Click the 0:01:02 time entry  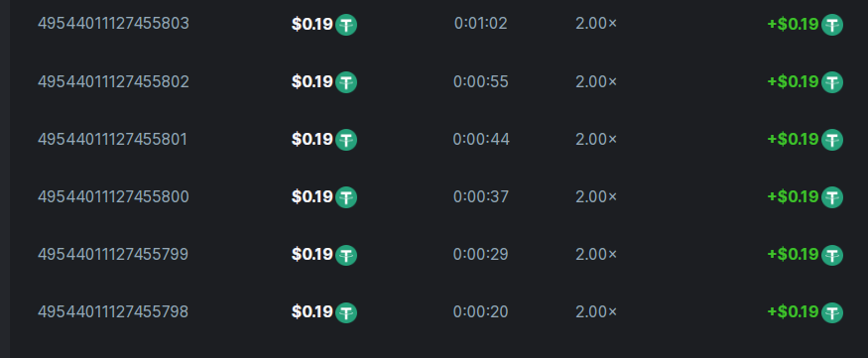tap(480, 24)
